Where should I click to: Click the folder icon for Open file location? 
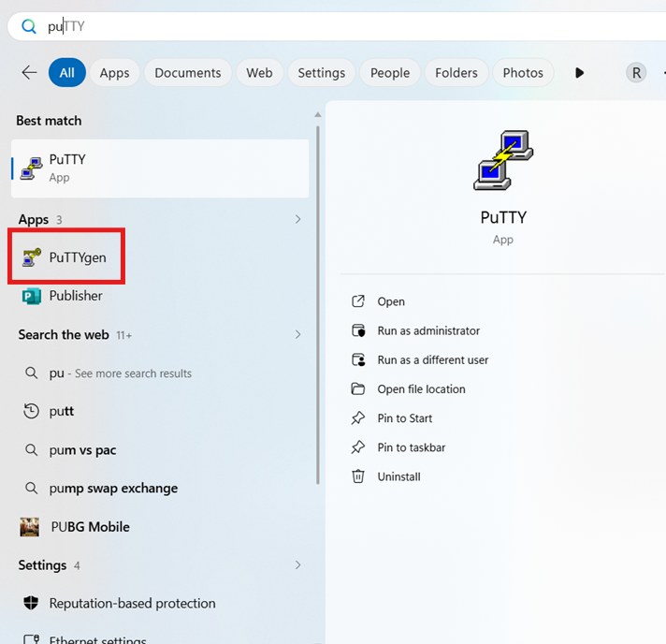(358, 388)
